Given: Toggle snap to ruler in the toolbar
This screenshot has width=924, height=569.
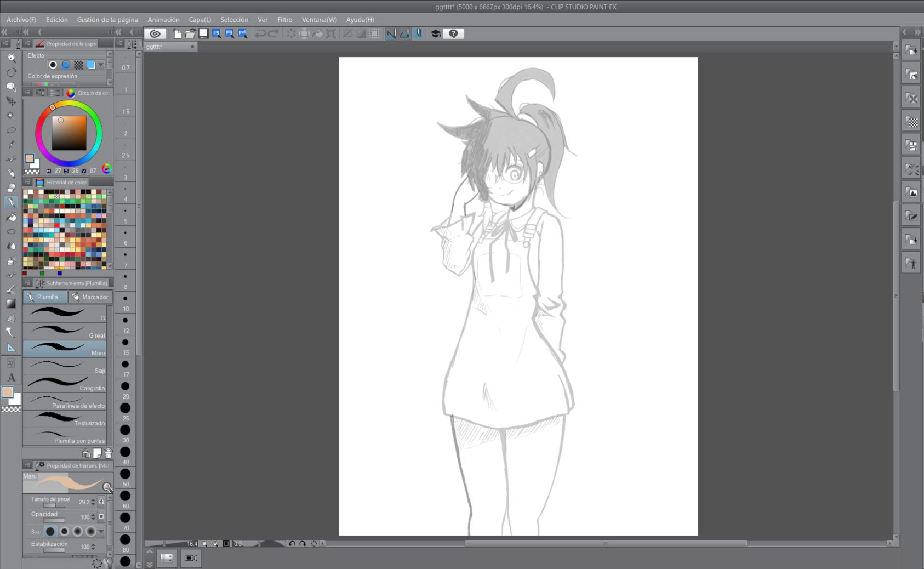Looking at the screenshot, I should [391, 33].
